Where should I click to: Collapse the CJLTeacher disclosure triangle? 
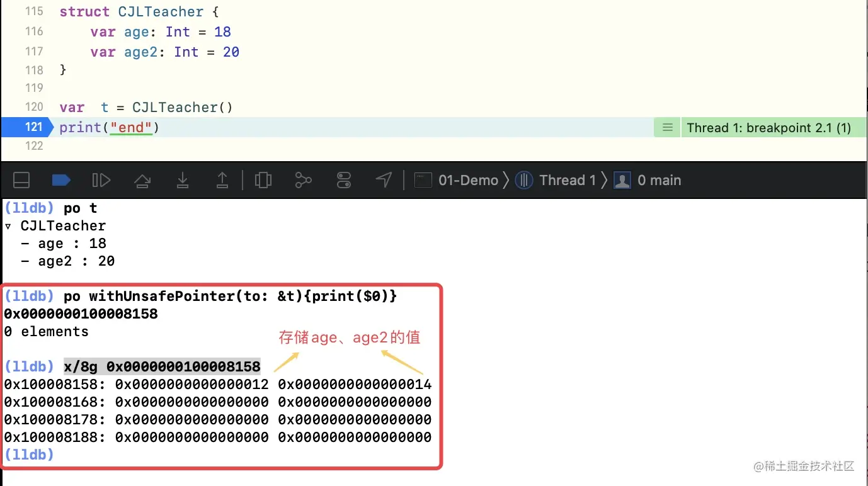pos(8,226)
